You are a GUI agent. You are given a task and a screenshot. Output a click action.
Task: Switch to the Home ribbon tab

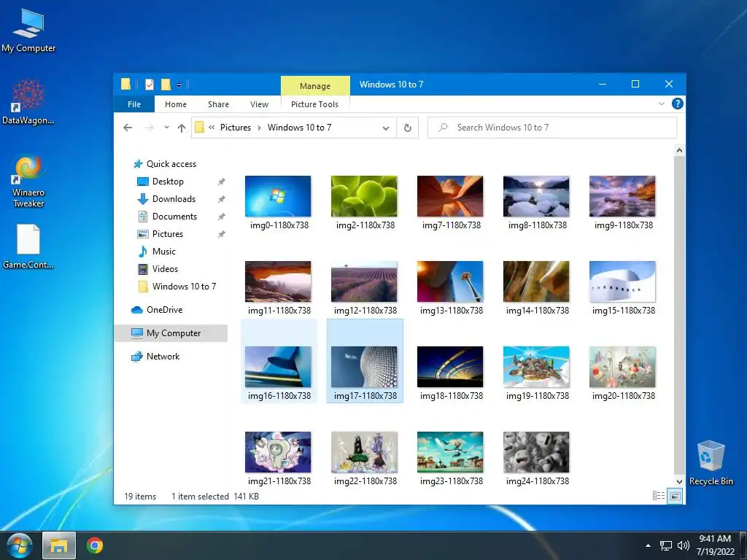[176, 104]
